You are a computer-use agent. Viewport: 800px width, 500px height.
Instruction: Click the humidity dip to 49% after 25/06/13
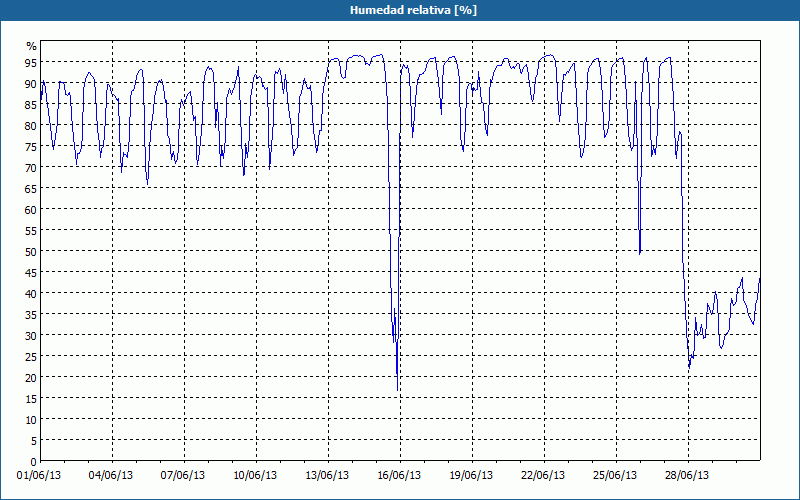coord(640,253)
